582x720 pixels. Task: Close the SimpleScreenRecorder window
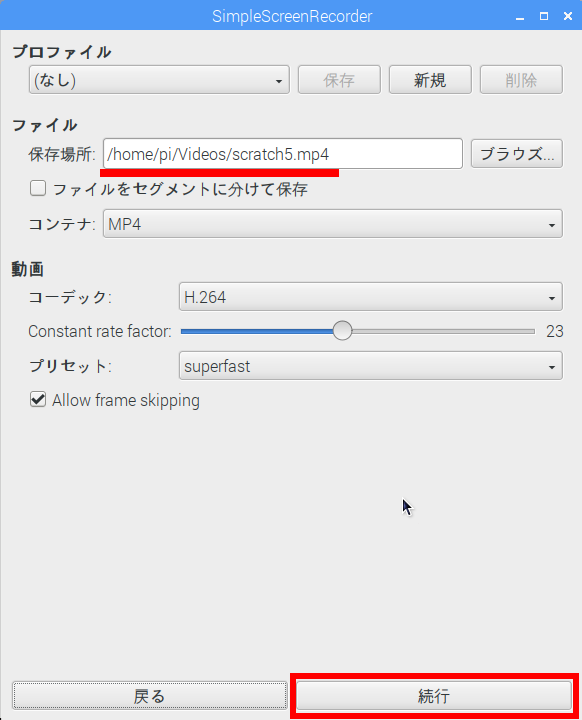click(568, 17)
